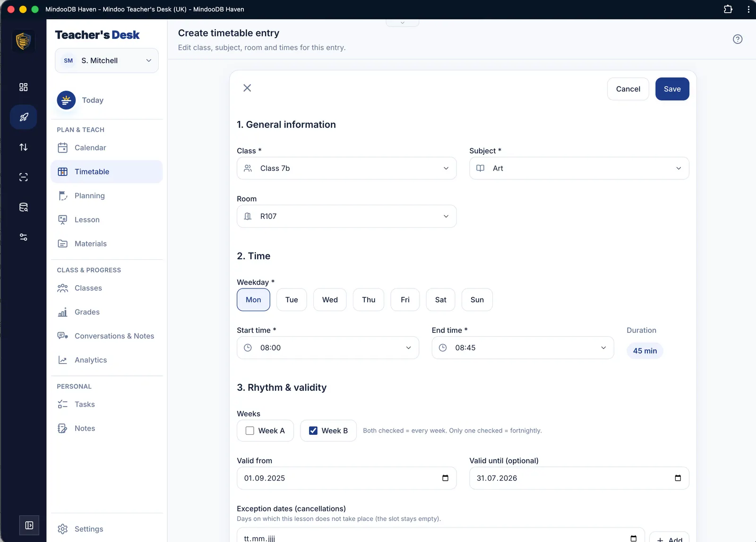Open Notes under Personal
756x542 pixels.
coord(107,428)
